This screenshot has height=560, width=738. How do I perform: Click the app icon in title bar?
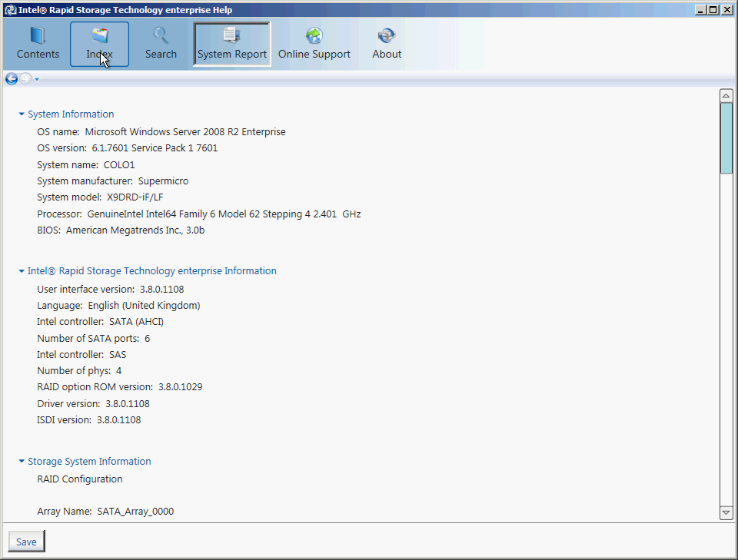click(x=10, y=10)
